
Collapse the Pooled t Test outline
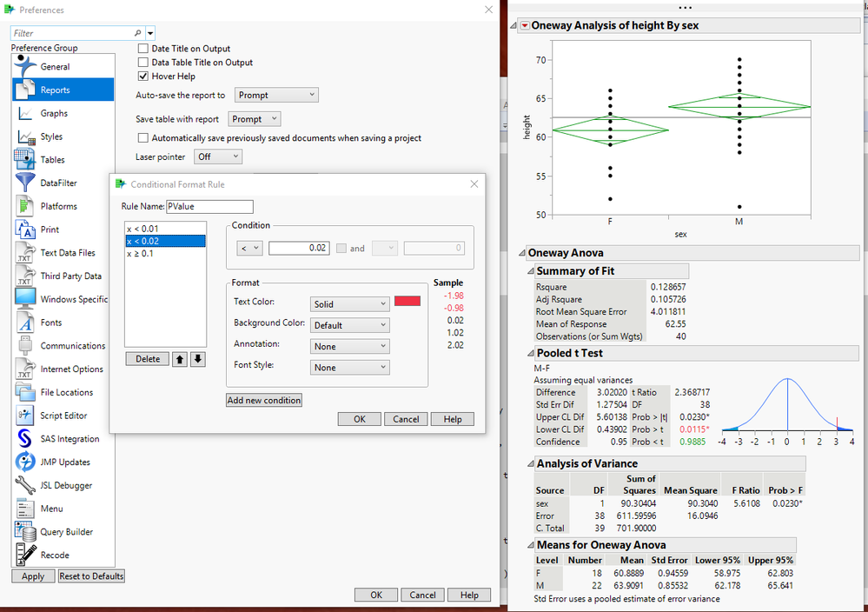coord(530,353)
